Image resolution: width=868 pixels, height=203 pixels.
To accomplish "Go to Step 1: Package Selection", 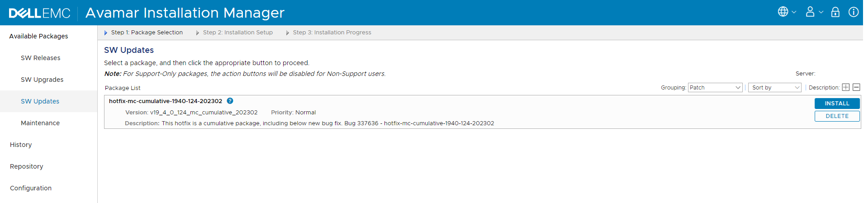I will click(147, 33).
